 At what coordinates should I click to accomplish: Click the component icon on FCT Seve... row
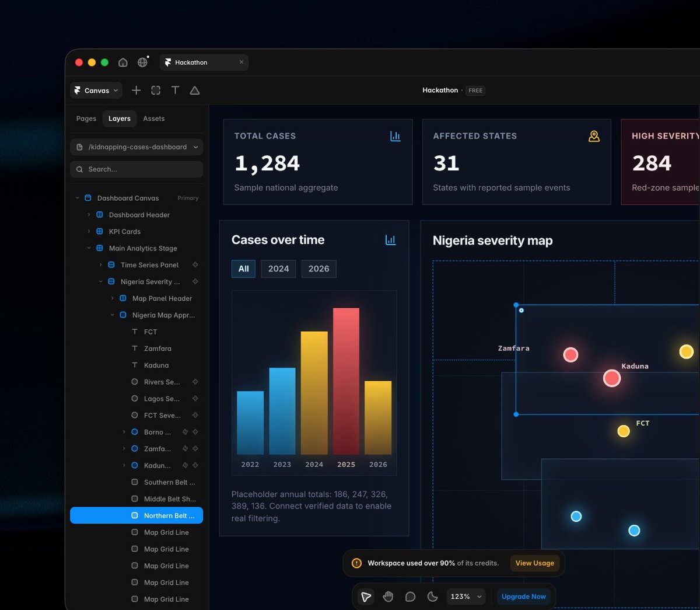[195, 415]
